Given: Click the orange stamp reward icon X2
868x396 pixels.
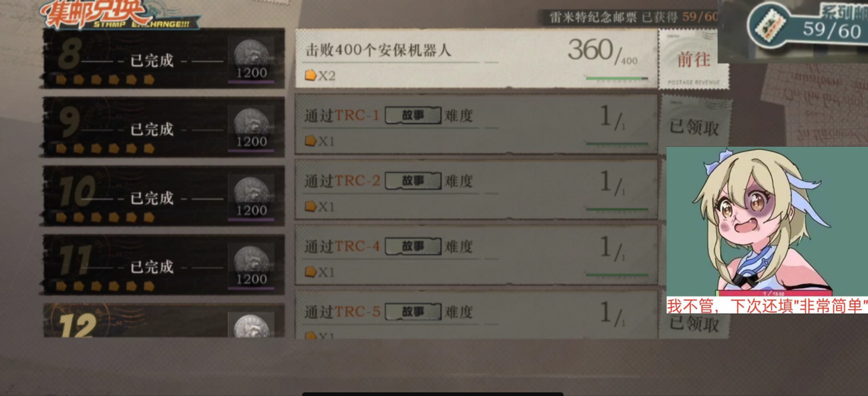Looking at the screenshot, I should tap(310, 75).
